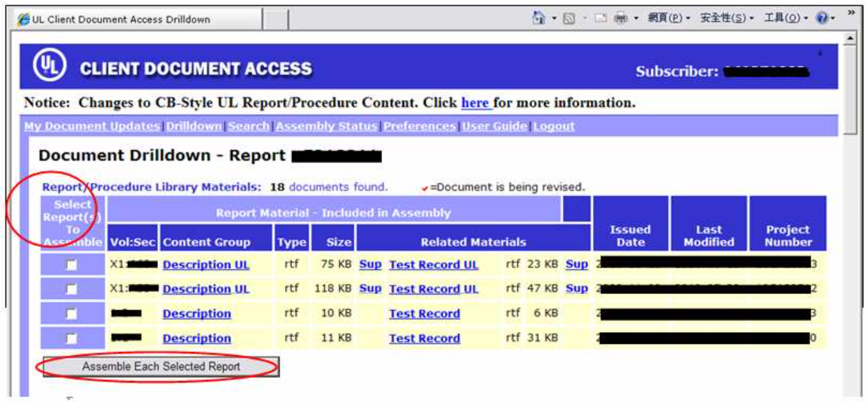This screenshot has width=868, height=402.
Task: Expand the Print dropdown arrow
Action: pos(636,19)
